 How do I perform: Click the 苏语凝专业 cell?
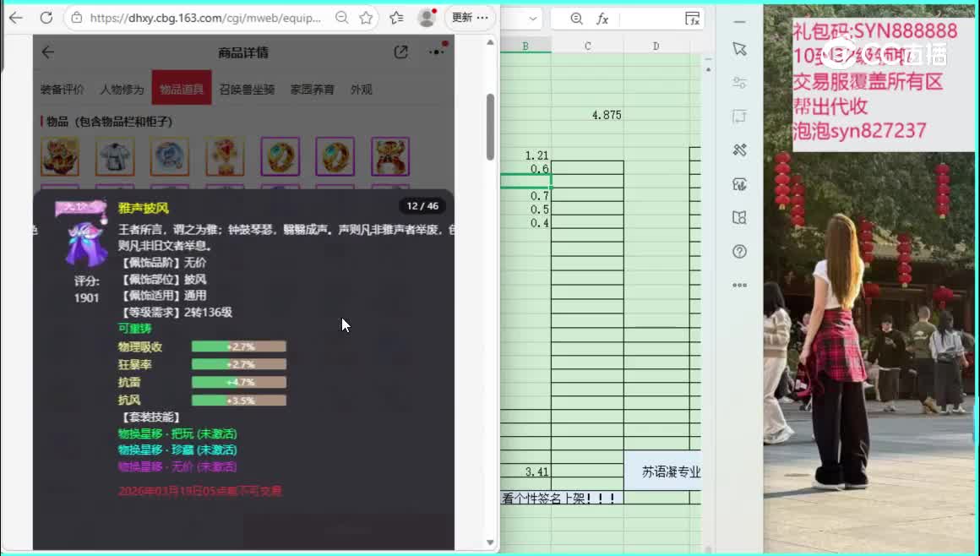663,472
